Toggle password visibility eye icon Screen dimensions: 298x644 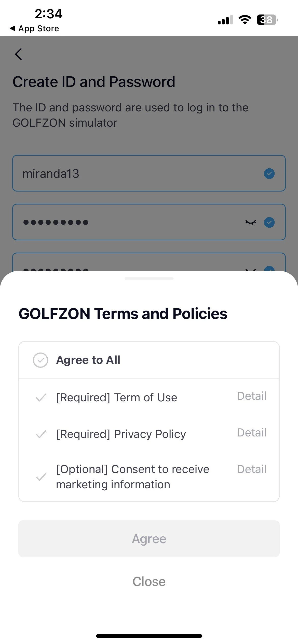click(x=250, y=222)
